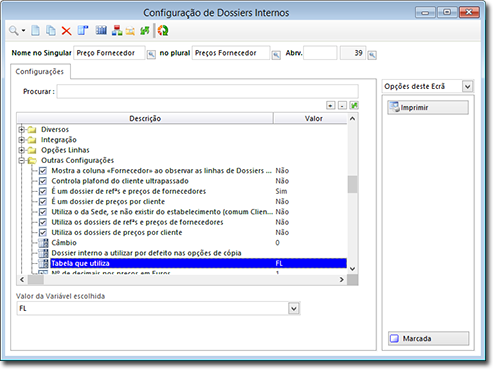Viewport: 496px width, 373px height.
Task: Click the blue table grid toolbar icon
Action: pyautogui.click(x=101, y=30)
